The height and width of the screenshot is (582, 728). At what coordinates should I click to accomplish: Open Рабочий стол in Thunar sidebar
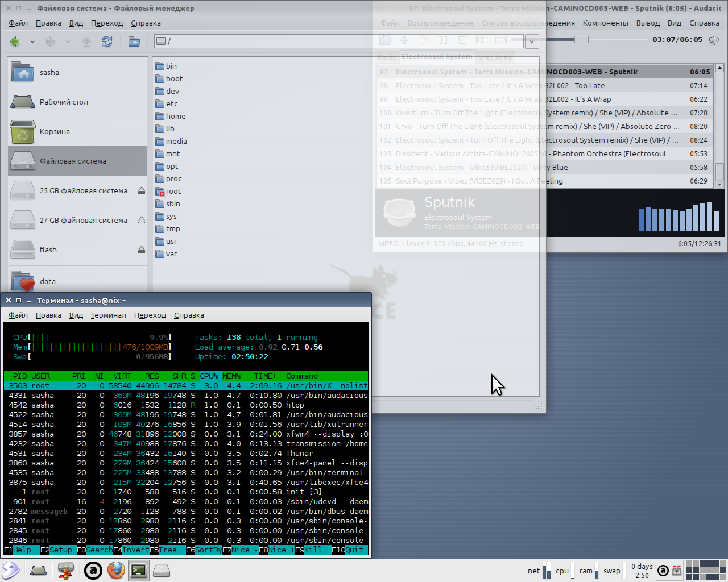coord(78,102)
